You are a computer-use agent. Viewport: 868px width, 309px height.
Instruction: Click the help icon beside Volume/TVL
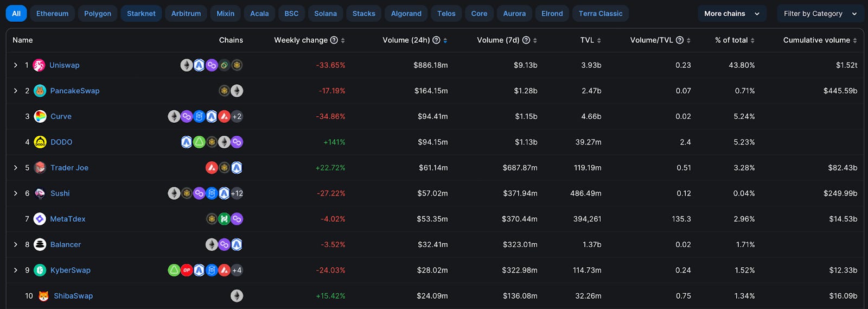point(679,40)
